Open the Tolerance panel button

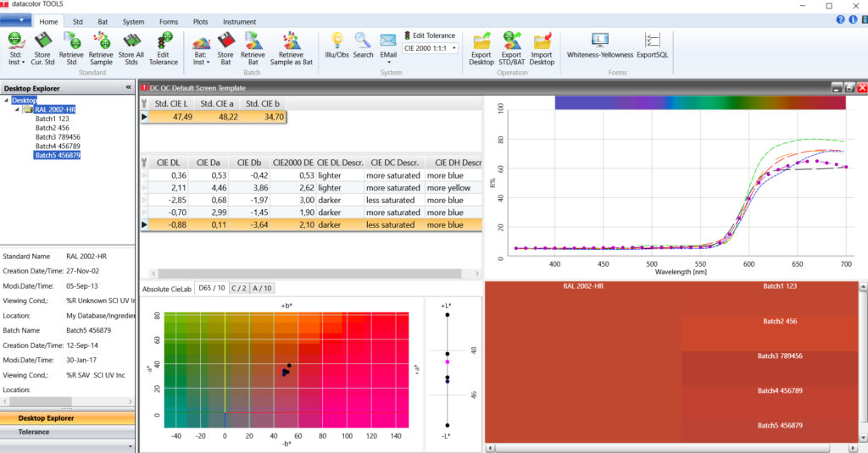(34, 432)
